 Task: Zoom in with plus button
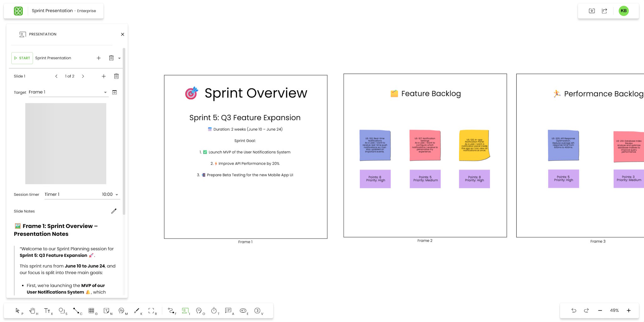coord(629,310)
